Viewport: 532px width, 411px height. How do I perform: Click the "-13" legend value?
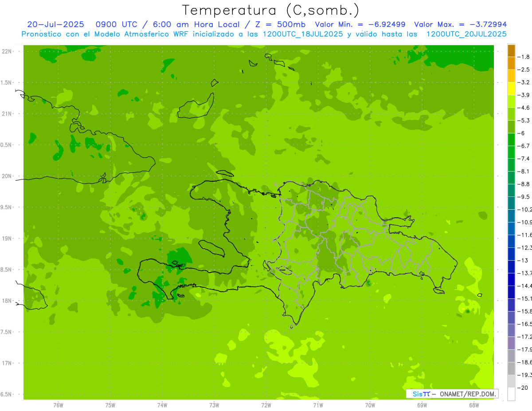(x=523, y=260)
